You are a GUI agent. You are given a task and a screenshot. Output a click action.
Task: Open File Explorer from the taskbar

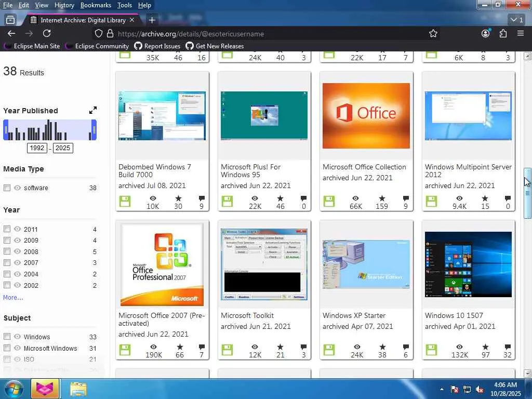[78, 389]
